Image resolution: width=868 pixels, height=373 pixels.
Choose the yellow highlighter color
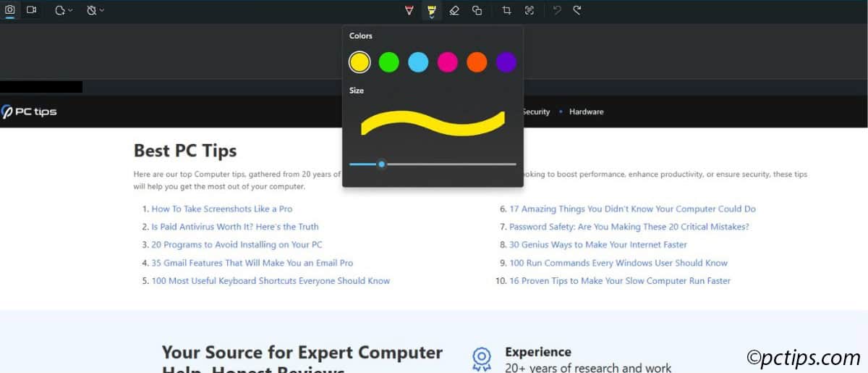click(x=359, y=62)
